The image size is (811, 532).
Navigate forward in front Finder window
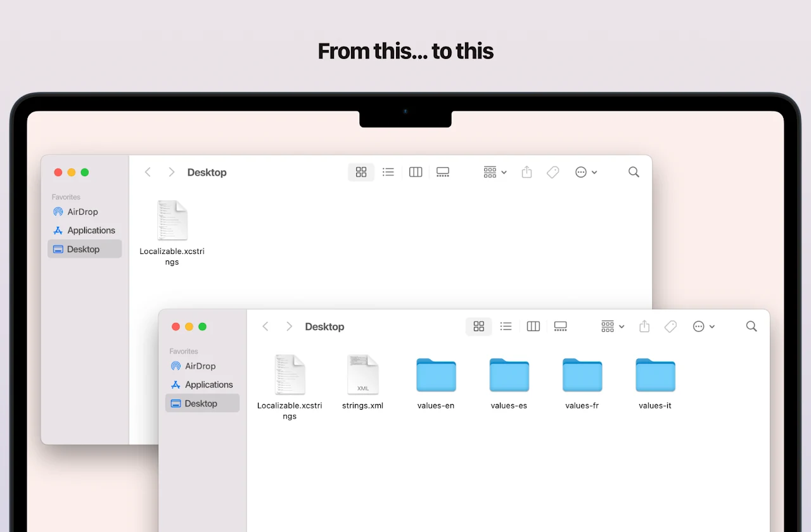tap(289, 327)
